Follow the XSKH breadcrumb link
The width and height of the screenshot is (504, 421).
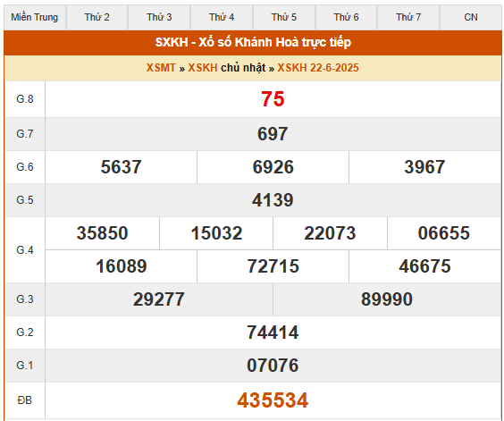pyautogui.click(x=203, y=68)
